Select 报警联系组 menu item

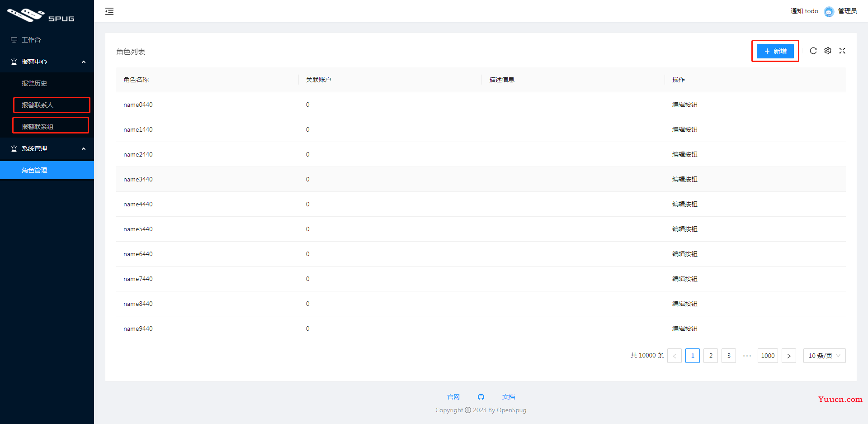coord(38,127)
